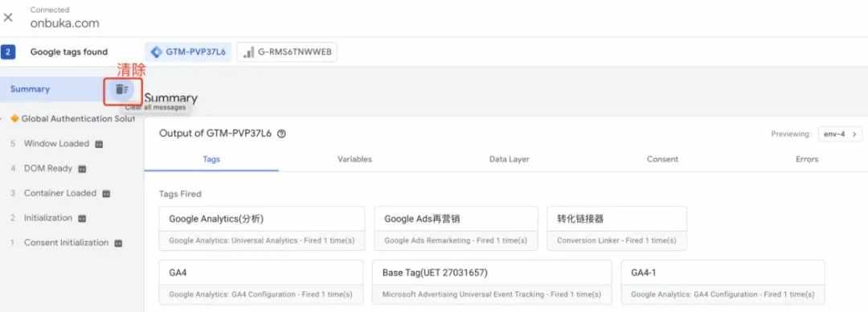Click the analytics bar chart icon
Viewport: 868px width, 312px height.
tap(248, 52)
